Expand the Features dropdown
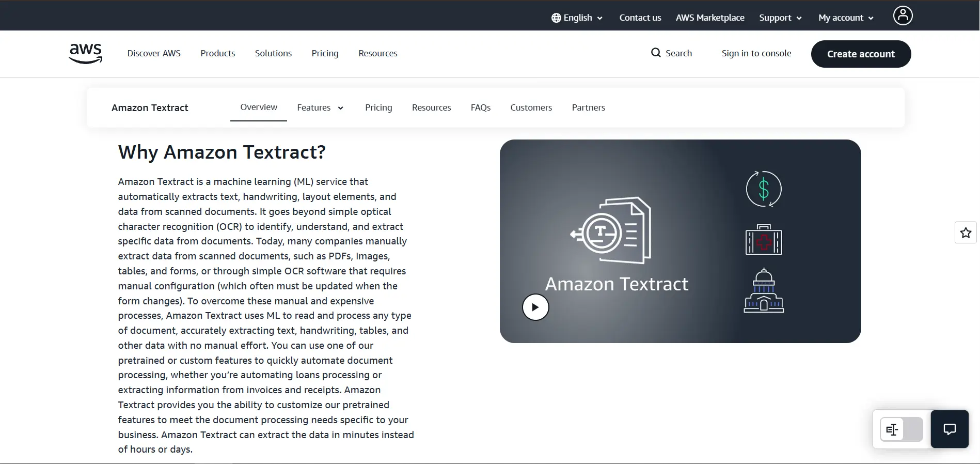This screenshot has width=980, height=464. [320, 107]
